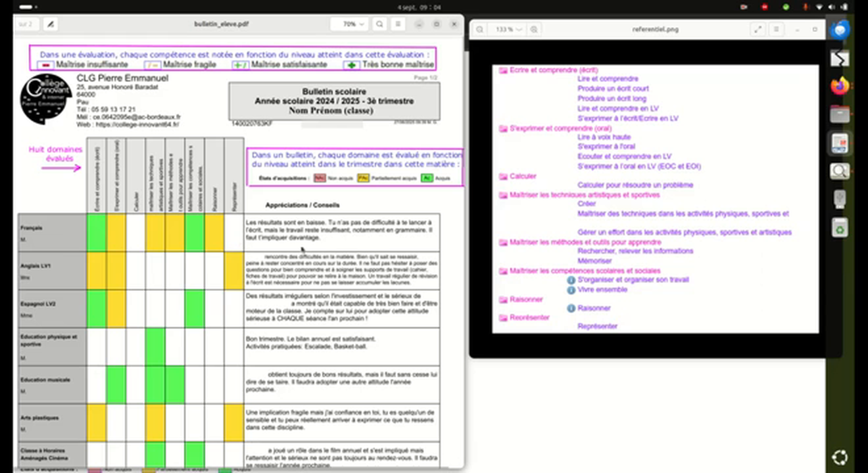
Task: Launch Firefox from the dock
Action: pyautogui.click(x=839, y=87)
